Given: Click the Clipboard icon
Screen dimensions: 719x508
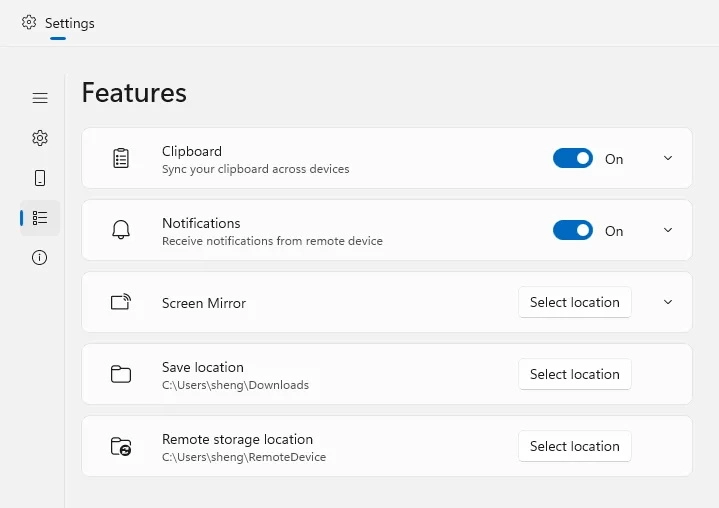Looking at the screenshot, I should [x=121, y=158].
